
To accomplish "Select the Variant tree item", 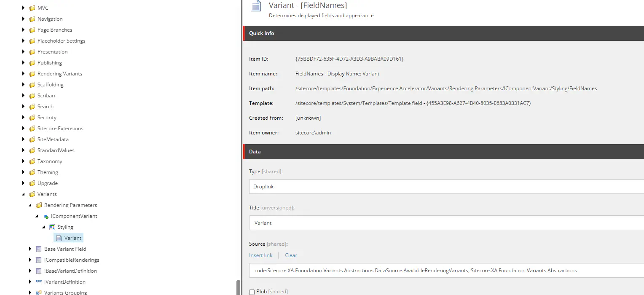I will pos(69,238).
